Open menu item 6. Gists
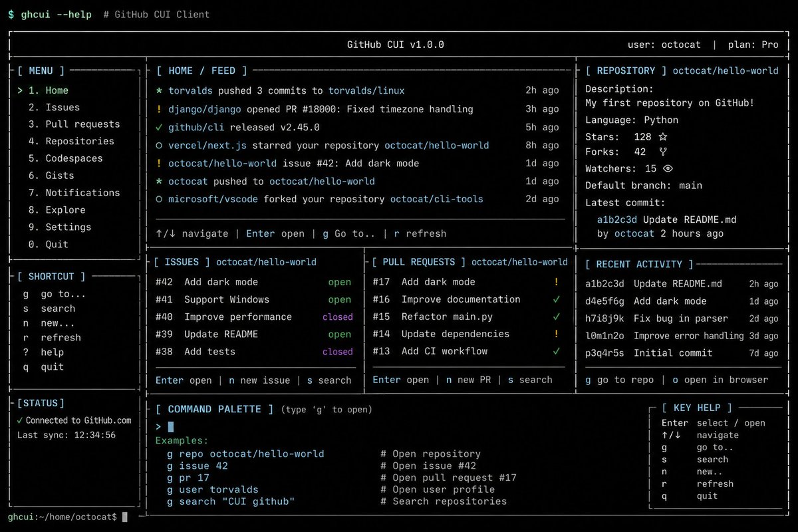Screen dimensions: 798x532 coord(51,176)
